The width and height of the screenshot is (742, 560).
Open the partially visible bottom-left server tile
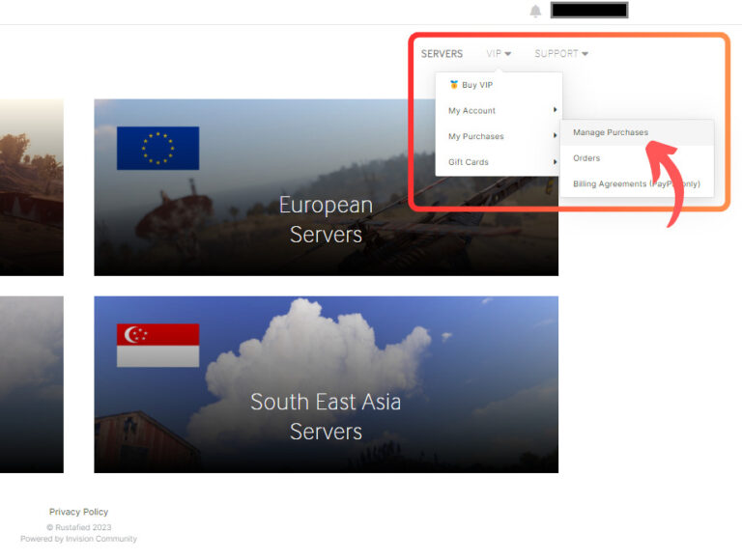point(31,383)
